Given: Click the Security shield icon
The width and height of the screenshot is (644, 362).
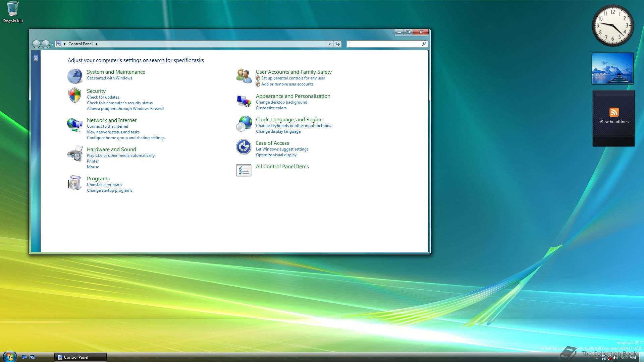Looking at the screenshot, I should pyautogui.click(x=75, y=95).
